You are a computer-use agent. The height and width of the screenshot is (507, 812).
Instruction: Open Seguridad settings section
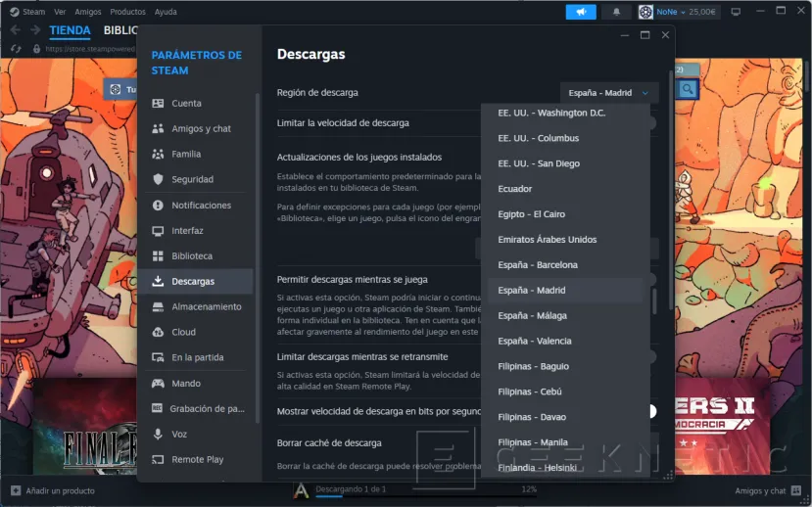click(x=195, y=179)
